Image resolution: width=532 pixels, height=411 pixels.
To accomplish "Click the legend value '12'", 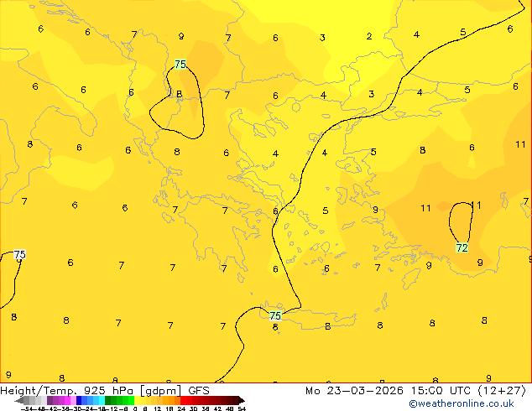I will pos(158,409).
